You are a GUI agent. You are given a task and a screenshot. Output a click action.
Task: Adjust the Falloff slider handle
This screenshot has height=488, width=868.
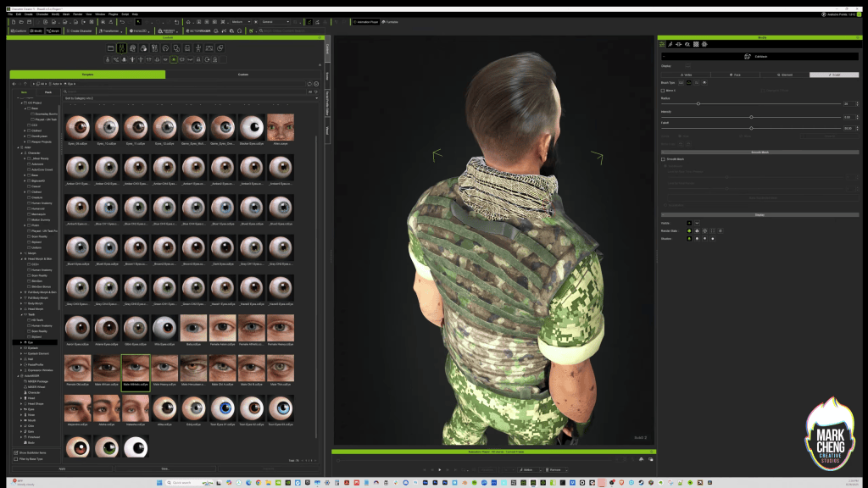coord(751,128)
